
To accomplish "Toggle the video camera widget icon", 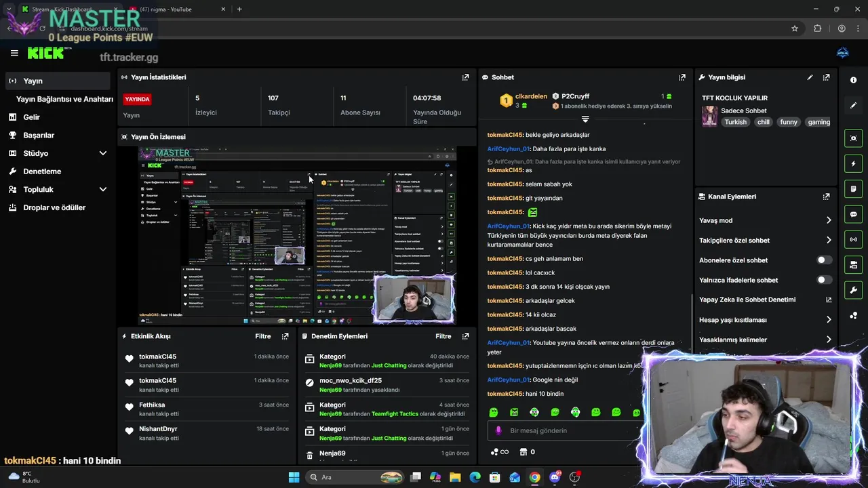I will [853, 264].
